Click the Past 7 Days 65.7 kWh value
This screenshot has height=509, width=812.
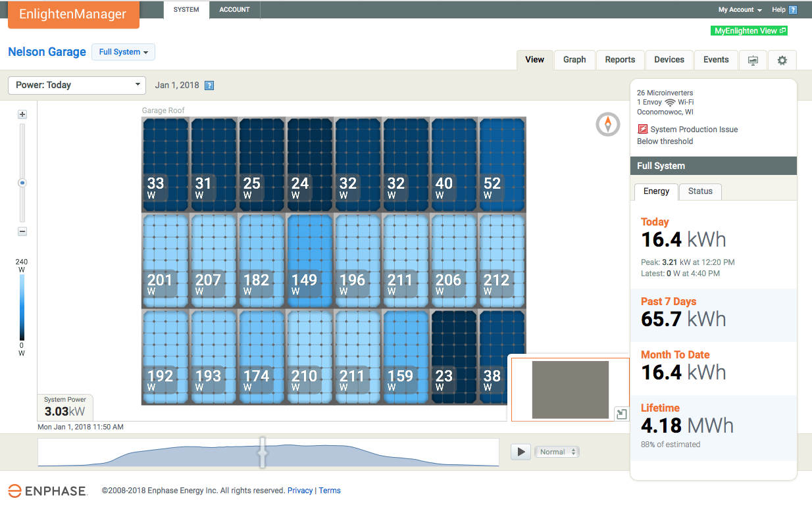[x=684, y=319]
